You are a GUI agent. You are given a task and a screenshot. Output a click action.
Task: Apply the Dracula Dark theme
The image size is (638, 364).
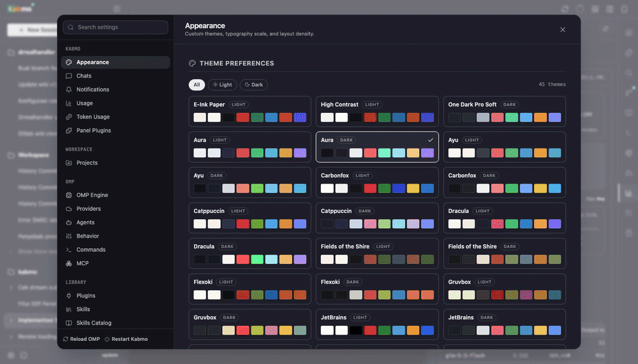[250, 253]
